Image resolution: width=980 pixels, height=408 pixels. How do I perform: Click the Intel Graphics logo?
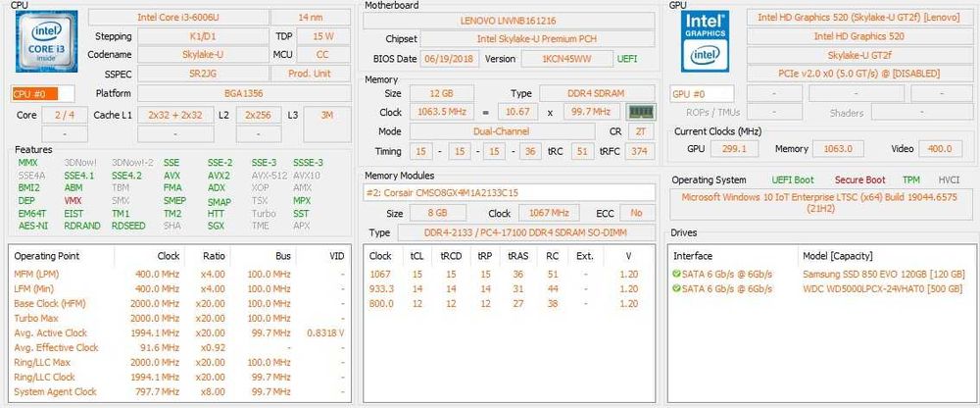click(x=705, y=41)
